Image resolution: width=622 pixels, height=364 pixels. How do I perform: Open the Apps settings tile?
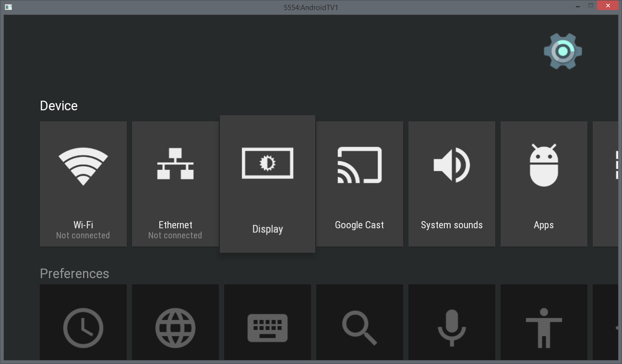543,184
